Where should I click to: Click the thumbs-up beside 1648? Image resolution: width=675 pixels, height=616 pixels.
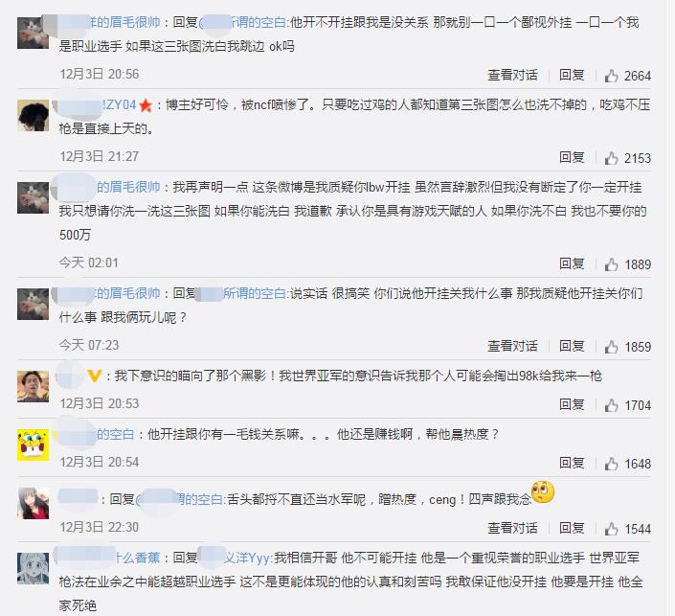[611, 464]
